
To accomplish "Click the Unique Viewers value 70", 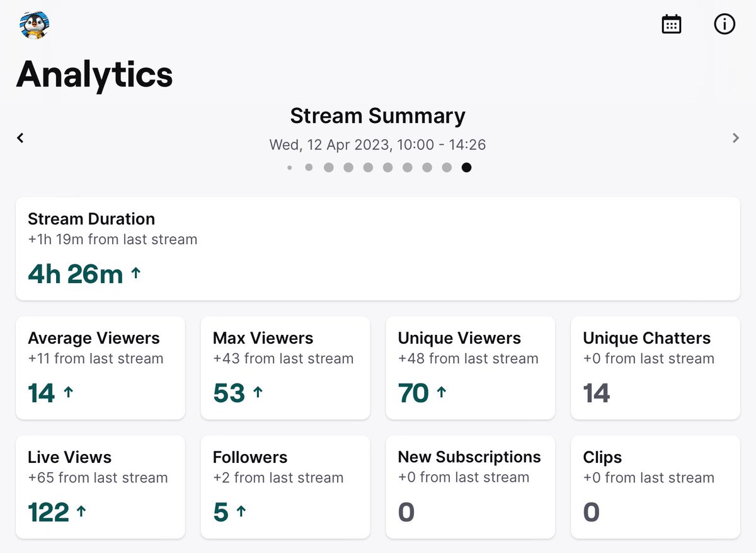I will point(414,393).
